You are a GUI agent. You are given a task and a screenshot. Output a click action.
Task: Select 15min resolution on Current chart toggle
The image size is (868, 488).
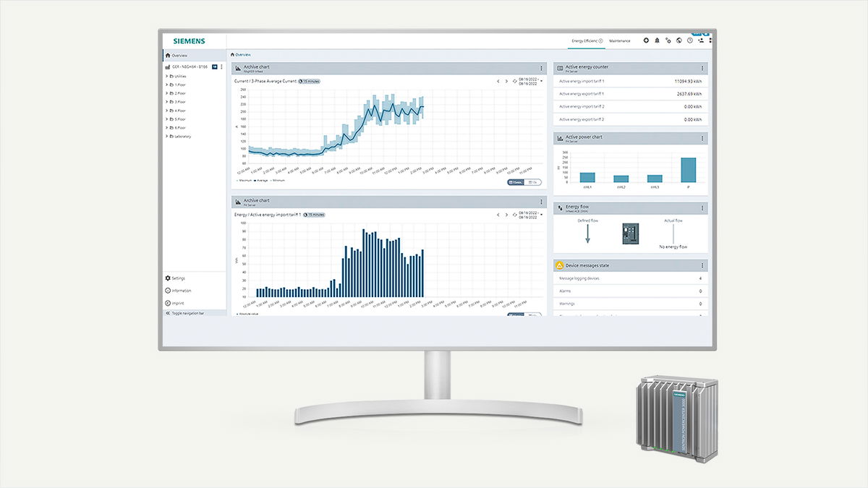click(x=516, y=182)
